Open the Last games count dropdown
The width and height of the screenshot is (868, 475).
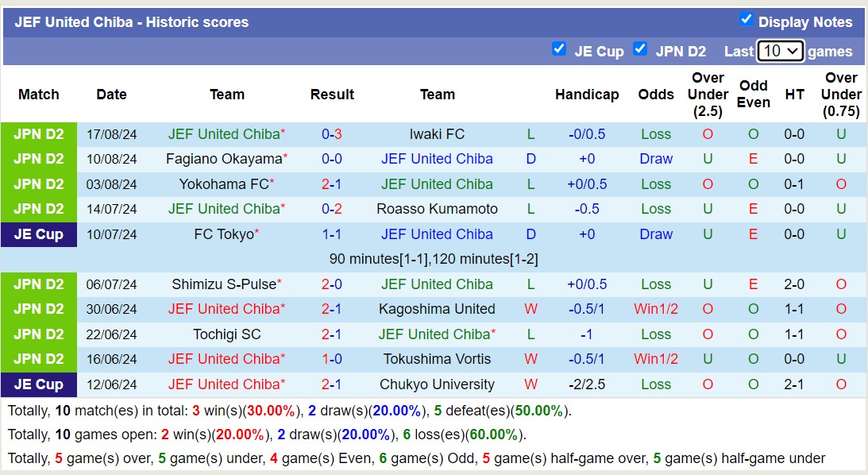pos(780,51)
